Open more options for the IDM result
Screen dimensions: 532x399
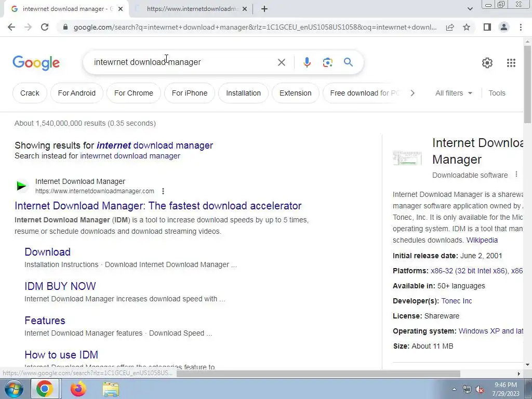163,191
